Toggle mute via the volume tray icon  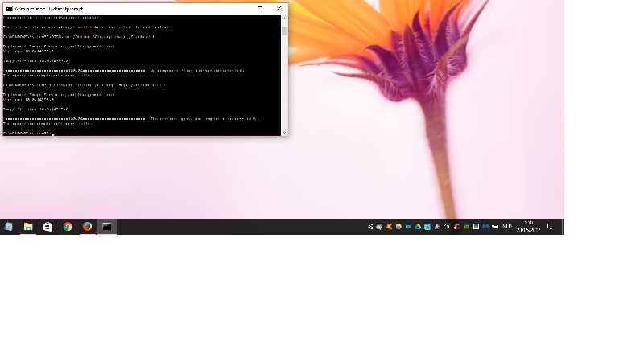447,227
